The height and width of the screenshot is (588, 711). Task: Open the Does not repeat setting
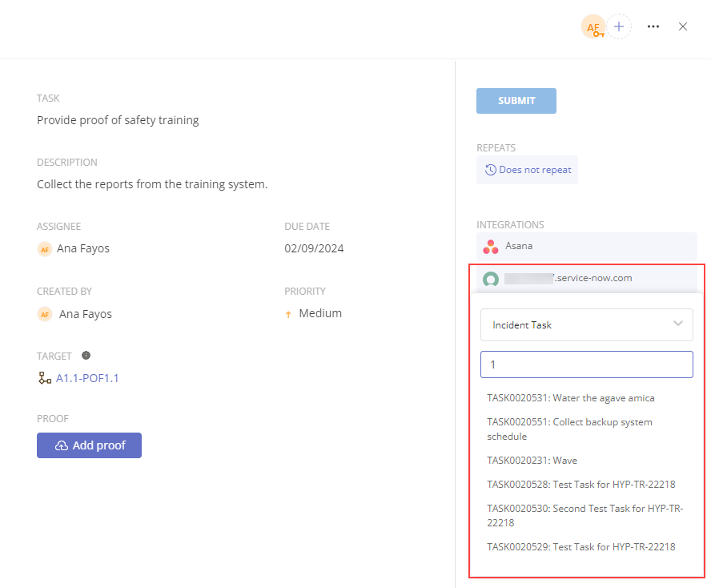(527, 170)
